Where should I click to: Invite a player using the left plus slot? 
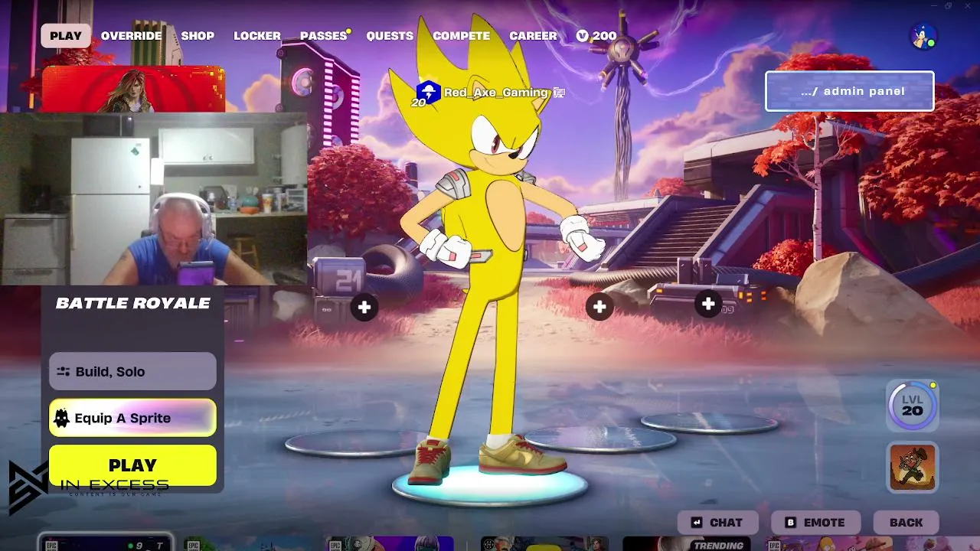point(364,308)
